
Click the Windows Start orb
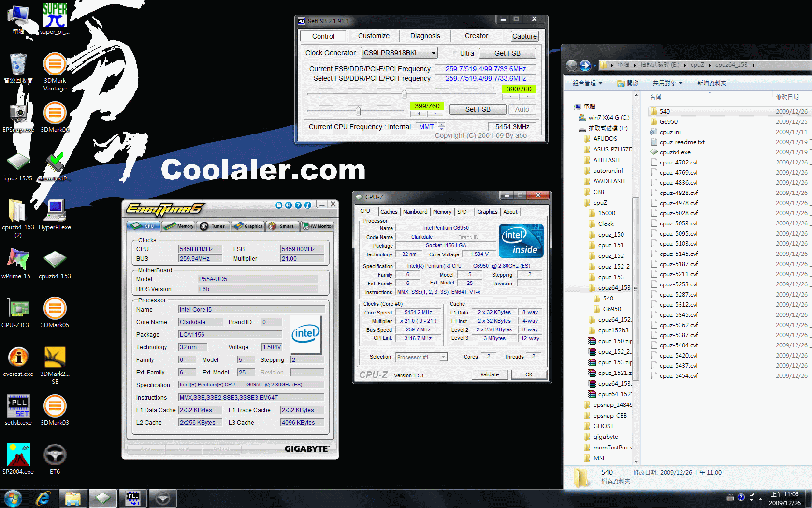[13, 498]
